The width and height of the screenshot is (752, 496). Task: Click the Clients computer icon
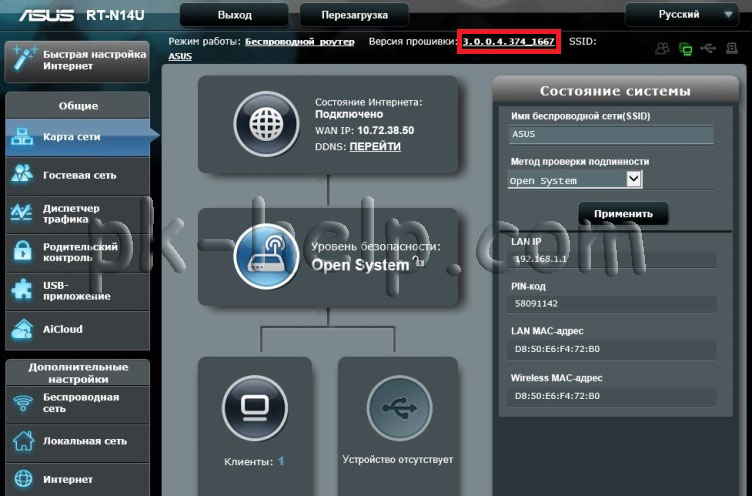(x=255, y=408)
